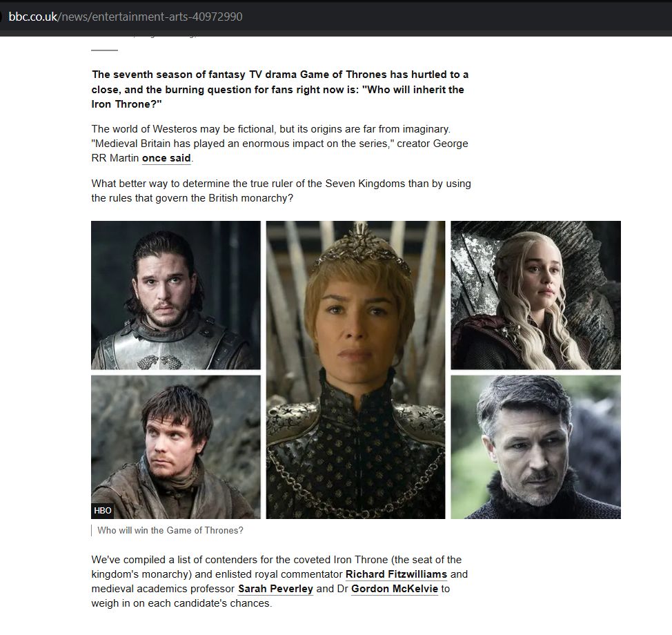Click the bold intro paragraph about seventh season
The image size is (672, 635).
click(280, 89)
